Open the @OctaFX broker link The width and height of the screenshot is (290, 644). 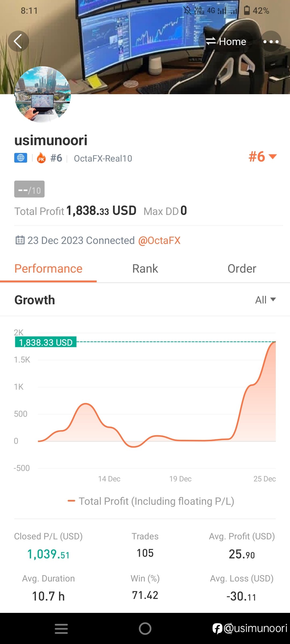pyautogui.click(x=159, y=240)
